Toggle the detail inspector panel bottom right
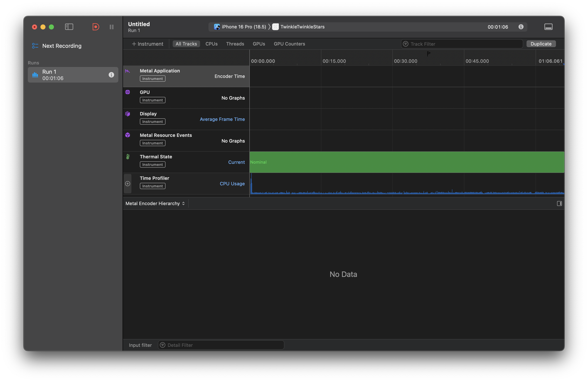 tap(559, 203)
